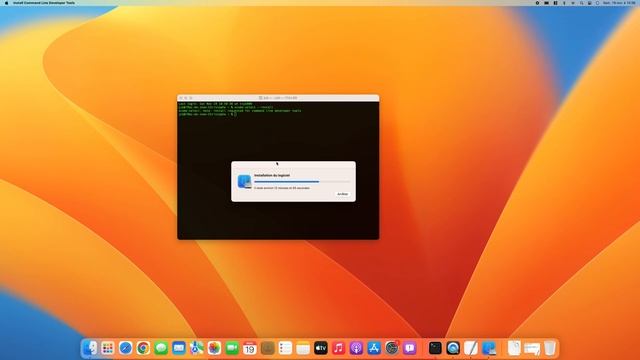Click the 'Installation du logiciel' dialog title

pos(272,176)
